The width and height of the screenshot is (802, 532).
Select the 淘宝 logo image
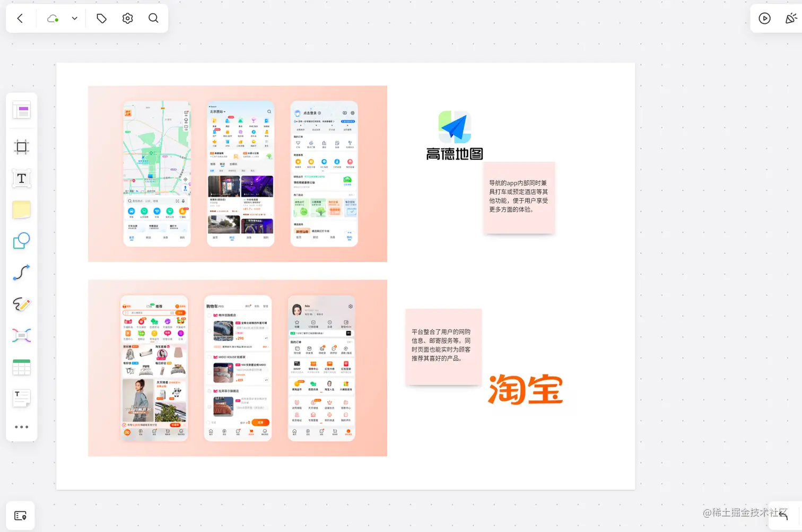point(525,389)
